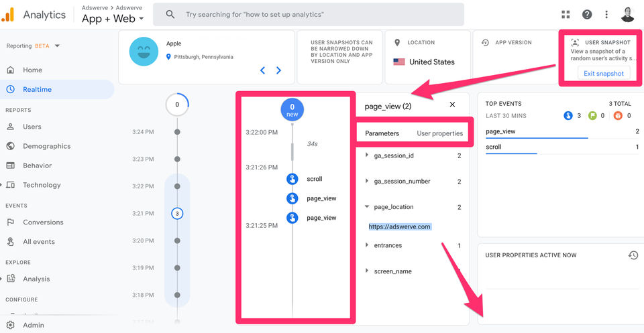This screenshot has height=333, width=644.
Task: Click the 0 new events bubble
Action: pyautogui.click(x=292, y=109)
